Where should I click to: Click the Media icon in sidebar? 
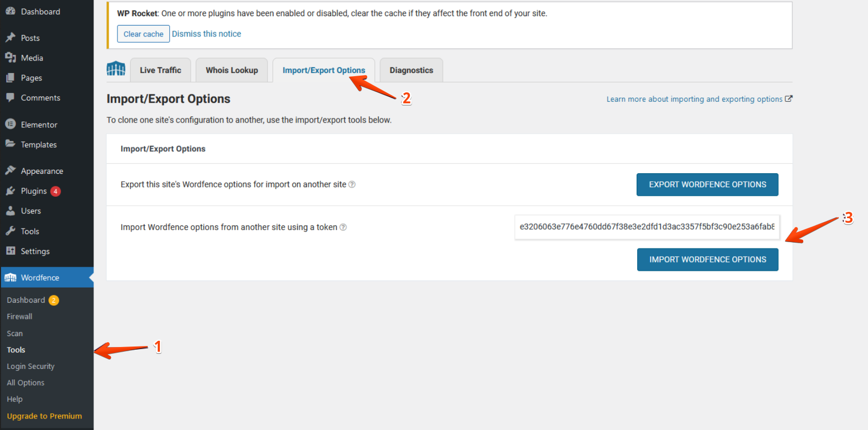(10, 57)
